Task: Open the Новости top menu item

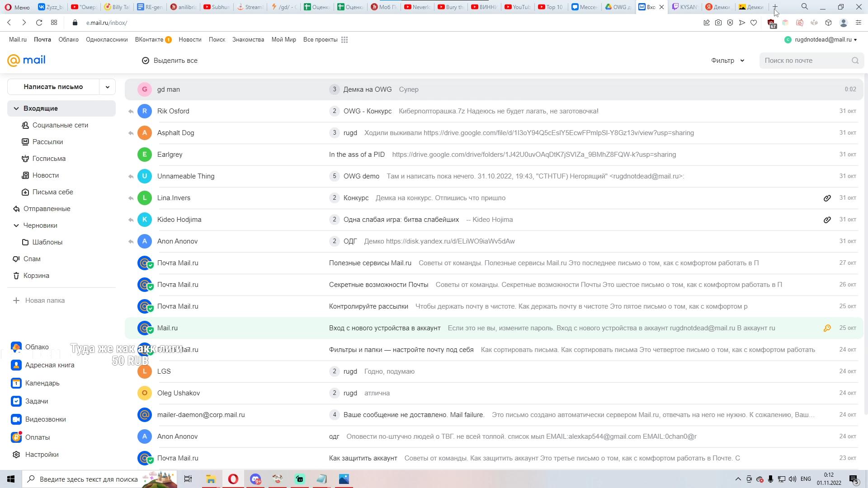Action: tap(190, 40)
